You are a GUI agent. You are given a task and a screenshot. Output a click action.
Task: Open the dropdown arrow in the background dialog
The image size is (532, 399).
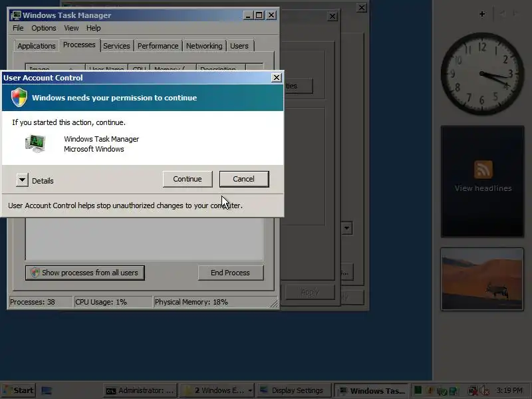(x=346, y=228)
